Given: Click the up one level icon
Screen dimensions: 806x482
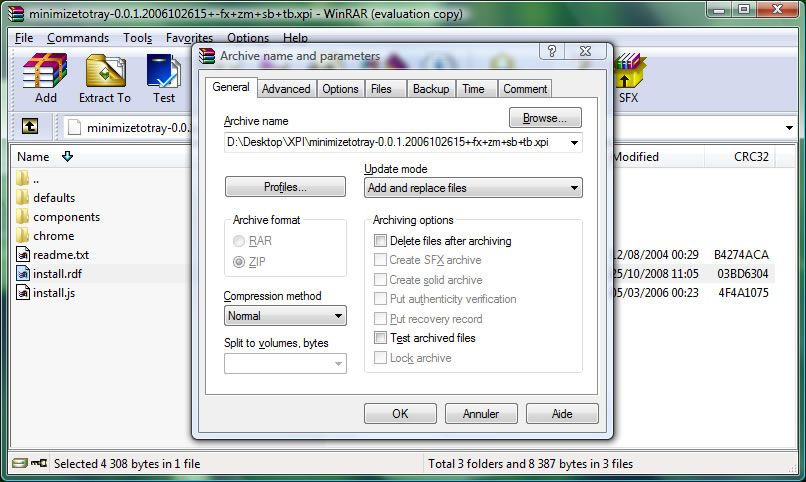Looking at the screenshot, I should pos(29,126).
